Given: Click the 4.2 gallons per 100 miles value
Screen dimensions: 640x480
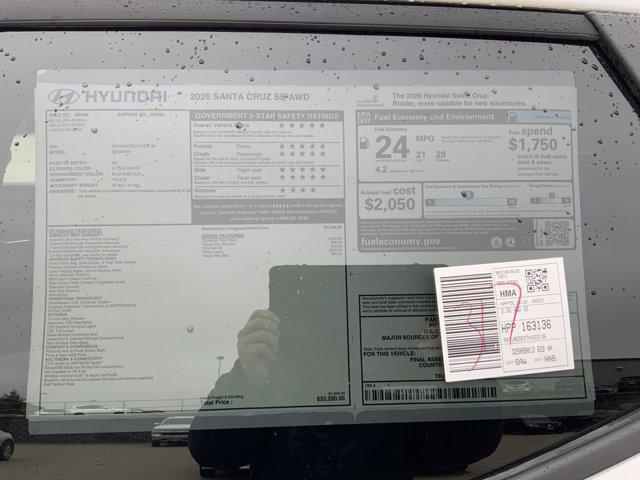Looking at the screenshot, I should point(381,169).
